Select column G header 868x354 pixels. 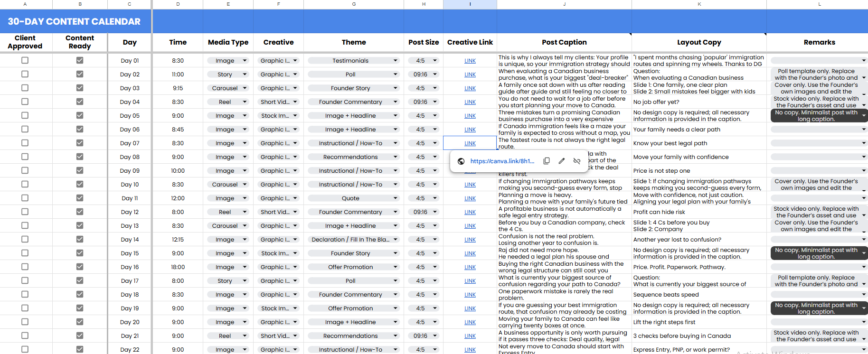(354, 4)
